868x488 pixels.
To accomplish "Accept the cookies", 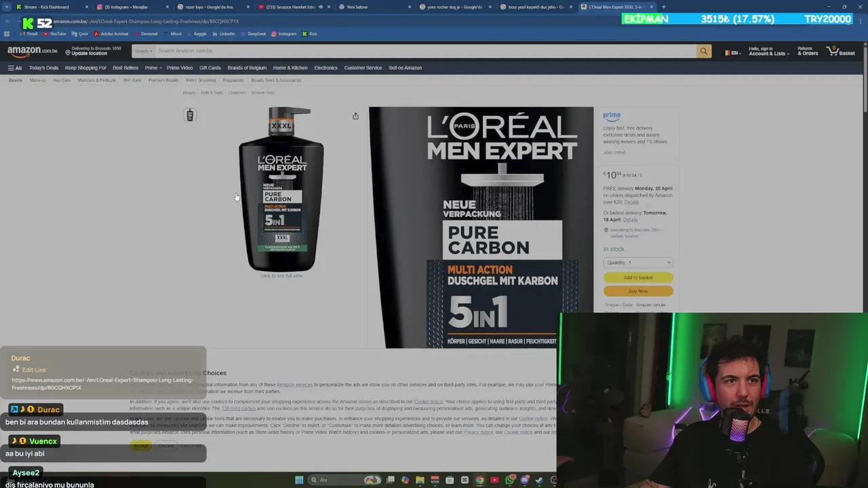I will (x=141, y=445).
